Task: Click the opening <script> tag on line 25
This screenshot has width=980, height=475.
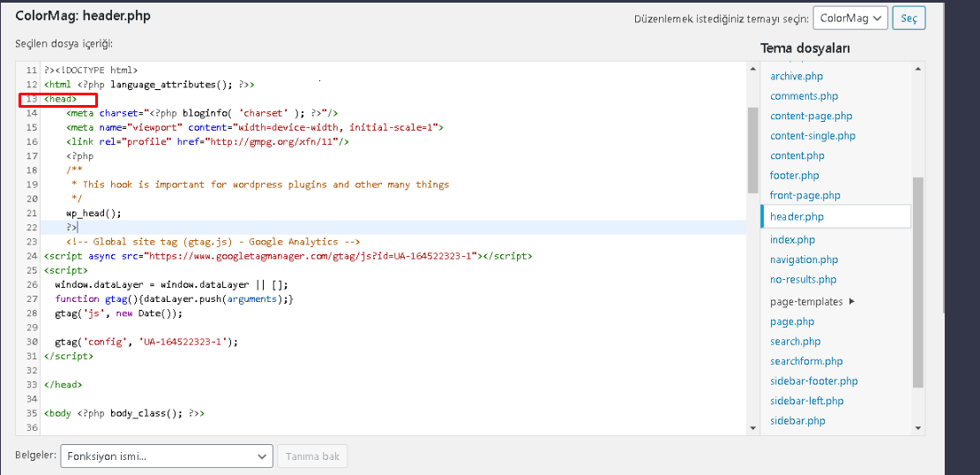Action: point(65,270)
